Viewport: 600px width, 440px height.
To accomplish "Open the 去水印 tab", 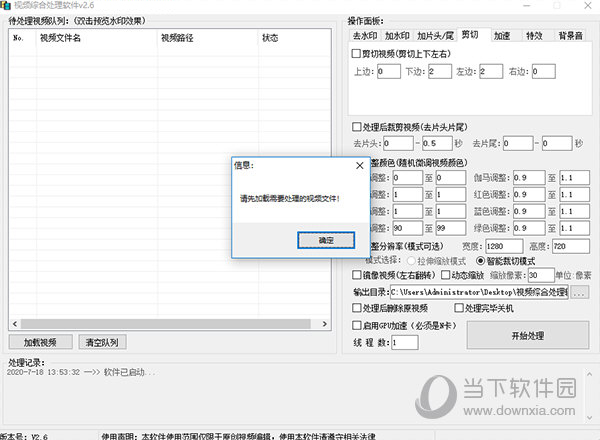I will point(365,36).
